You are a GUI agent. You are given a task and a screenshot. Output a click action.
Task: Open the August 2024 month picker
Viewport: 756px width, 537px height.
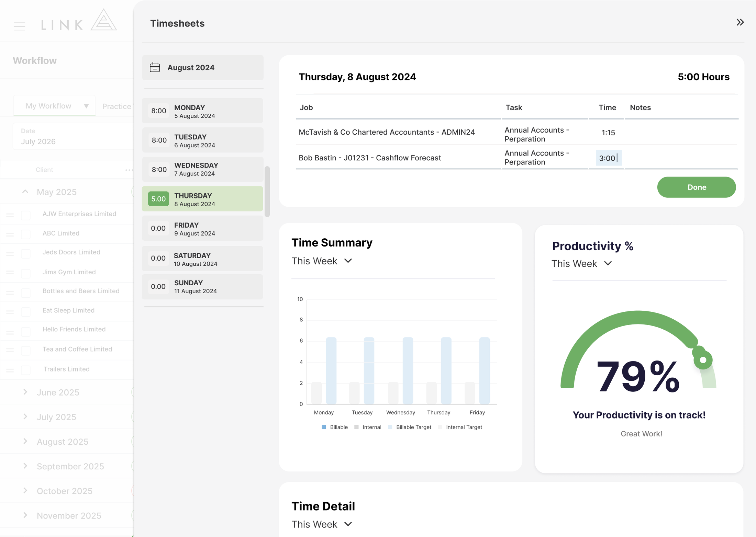point(203,68)
